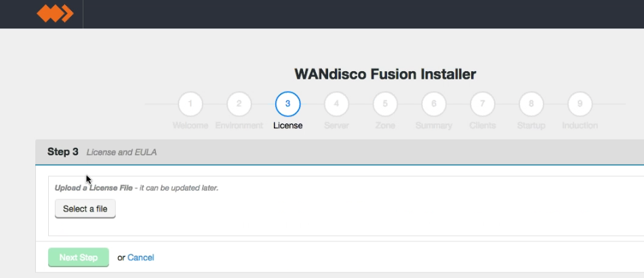Select step 3 License circle
Image resolution: width=644 pixels, height=278 pixels.
tap(287, 104)
